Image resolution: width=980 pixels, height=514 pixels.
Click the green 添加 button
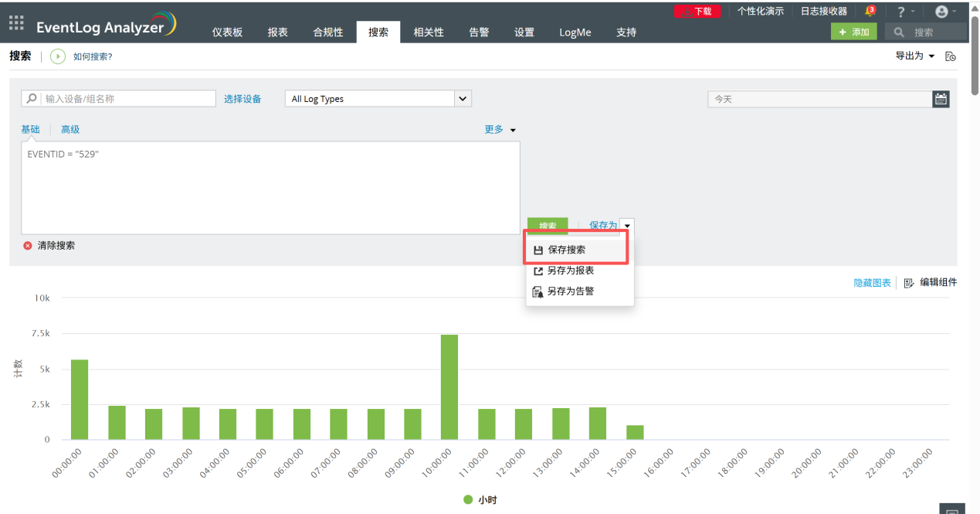point(853,32)
